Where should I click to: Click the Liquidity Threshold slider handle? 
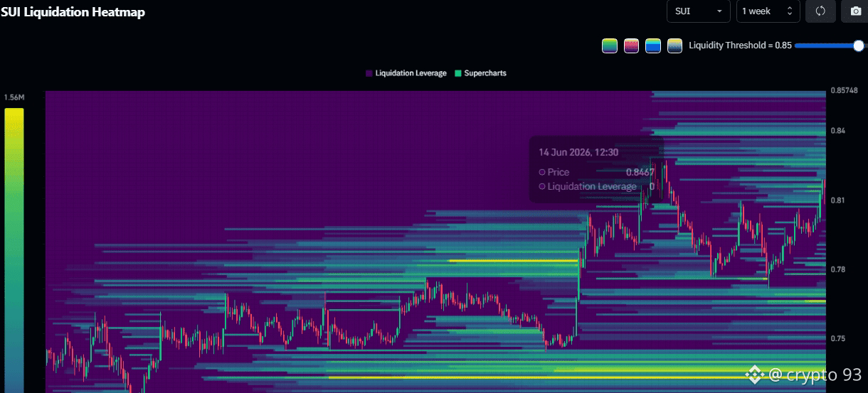pos(858,45)
